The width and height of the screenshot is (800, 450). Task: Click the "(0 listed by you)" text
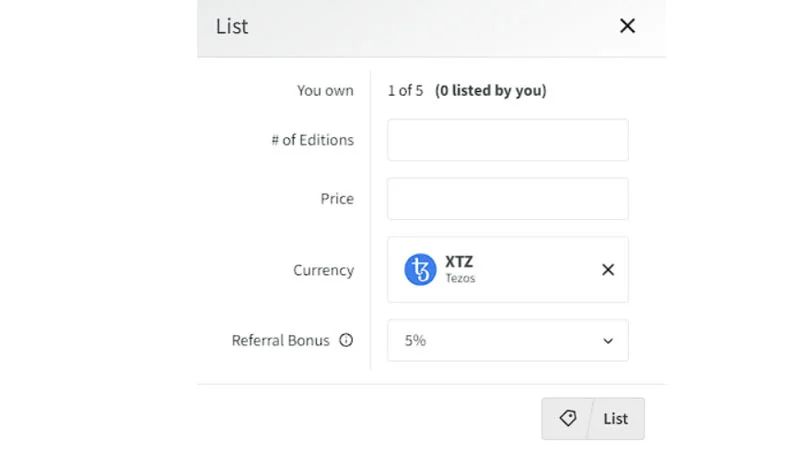coord(491,90)
